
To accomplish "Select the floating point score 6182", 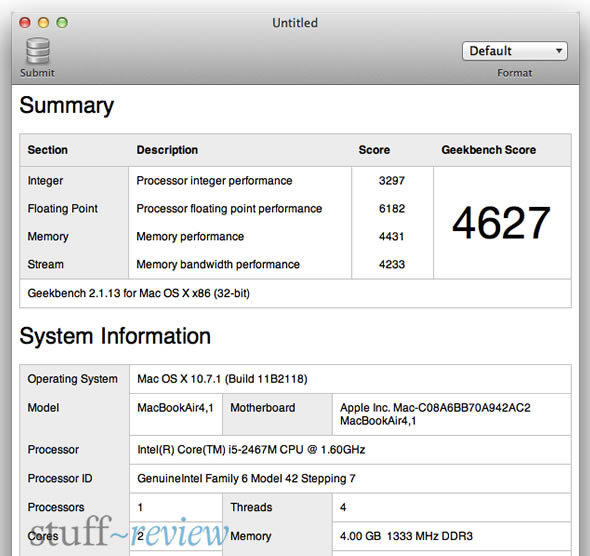I will tap(392, 208).
